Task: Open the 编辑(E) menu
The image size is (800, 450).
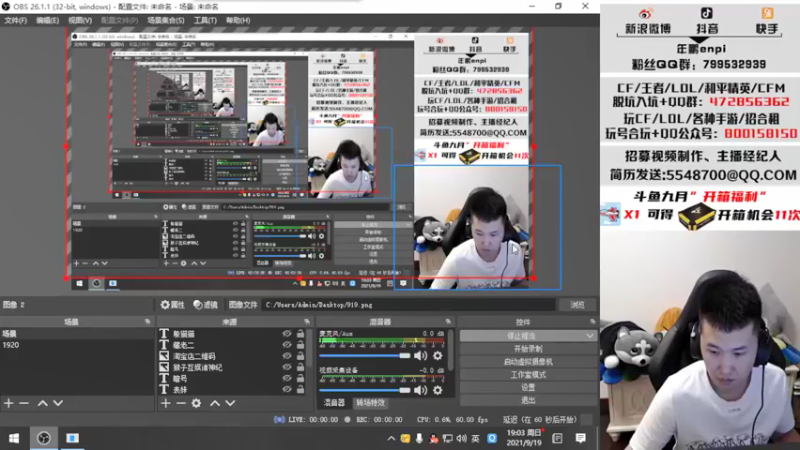Action: tap(47, 20)
